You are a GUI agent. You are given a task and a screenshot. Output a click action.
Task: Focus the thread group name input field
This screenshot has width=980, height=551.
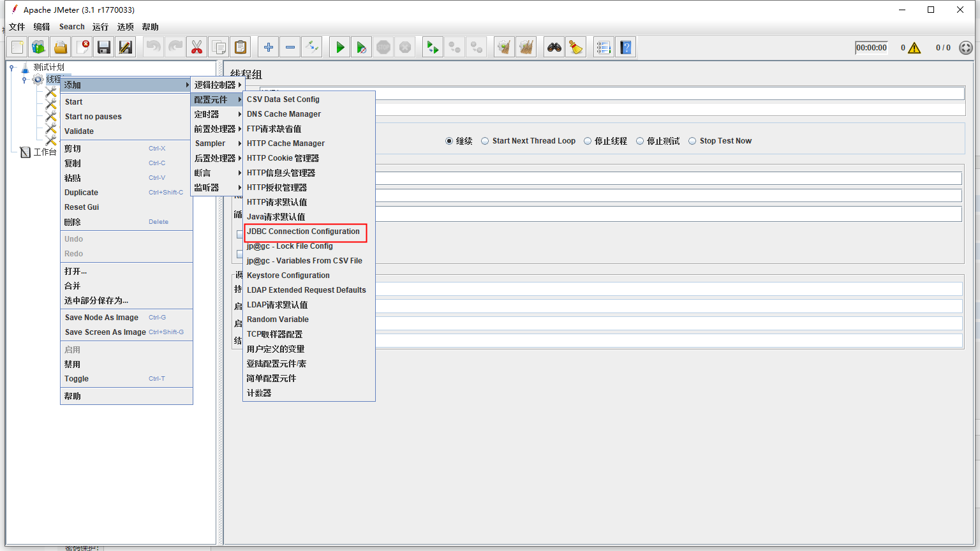[612, 94]
